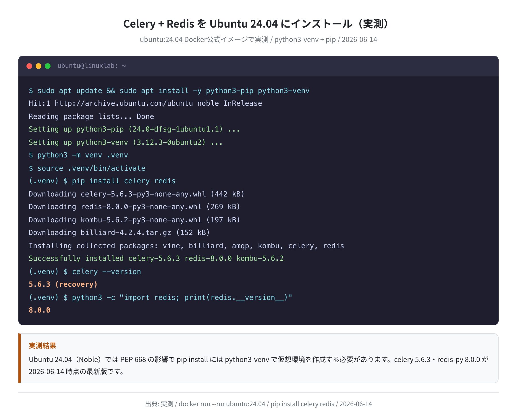Click the Setting up python3-venv line

tap(126, 142)
